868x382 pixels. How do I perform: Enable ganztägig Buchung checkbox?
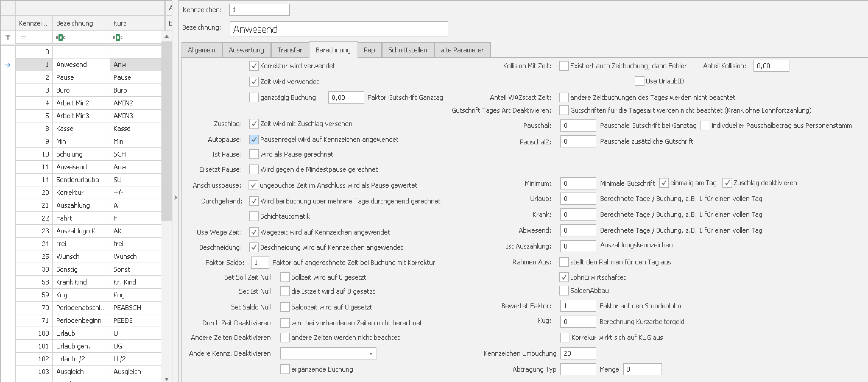coord(254,97)
